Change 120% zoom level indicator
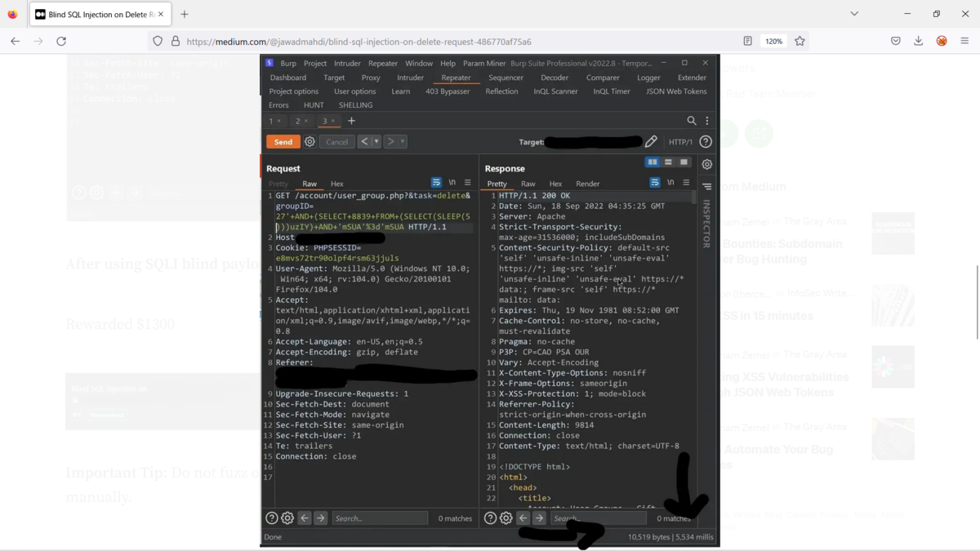980x551 pixels. (x=773, y=41)
